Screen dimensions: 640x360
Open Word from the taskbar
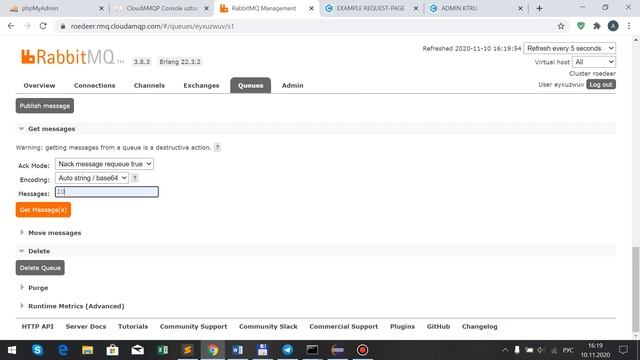(x=238, y=350)
